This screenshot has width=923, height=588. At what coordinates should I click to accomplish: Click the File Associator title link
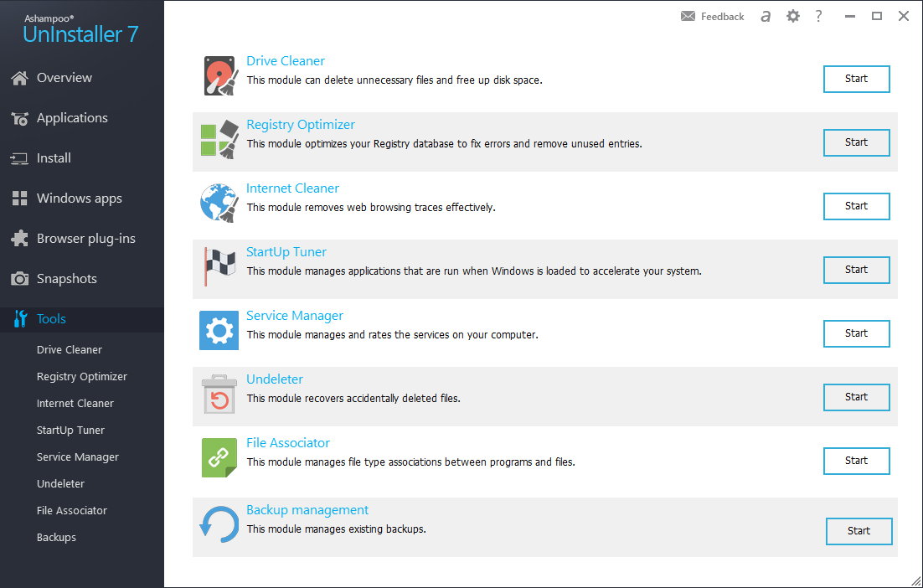pyautogui.click(x=288, y=442)
